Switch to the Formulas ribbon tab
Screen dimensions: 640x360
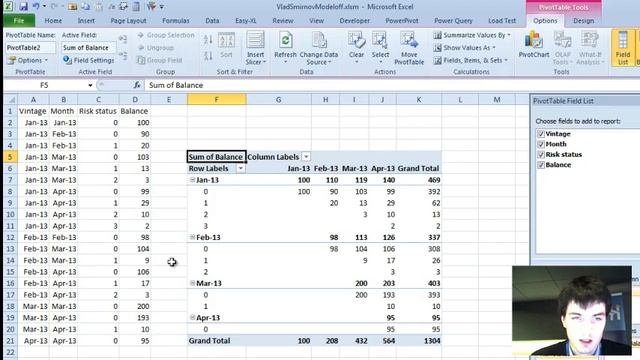point(176,20)
